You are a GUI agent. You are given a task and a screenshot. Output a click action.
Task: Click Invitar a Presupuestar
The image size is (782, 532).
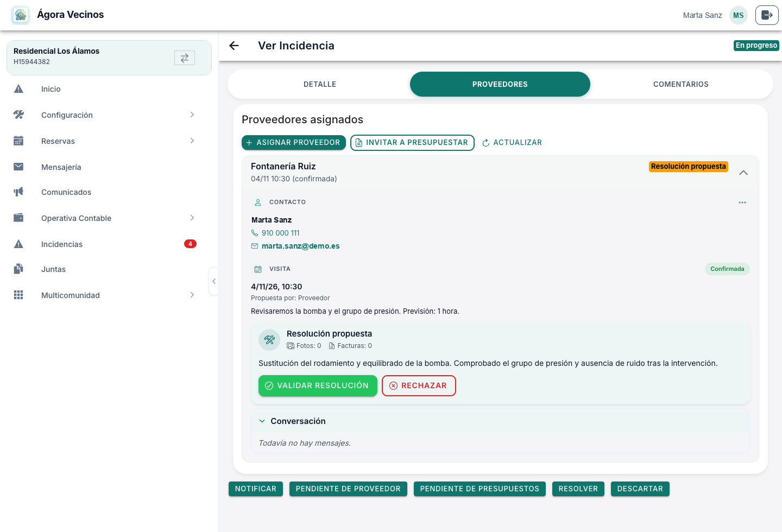(x=412, y=142)
